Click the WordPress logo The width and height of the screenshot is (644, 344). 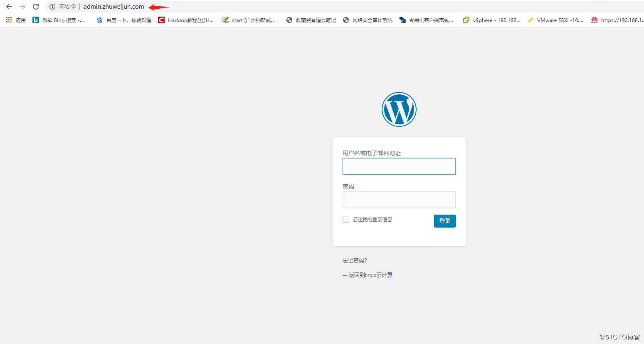coord(399,109)
